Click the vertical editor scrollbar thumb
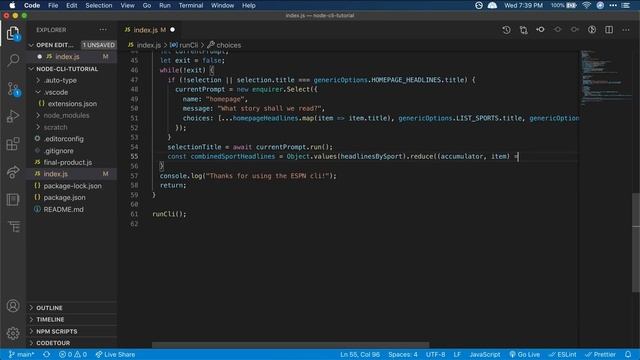640x360 pixels. 636,243
